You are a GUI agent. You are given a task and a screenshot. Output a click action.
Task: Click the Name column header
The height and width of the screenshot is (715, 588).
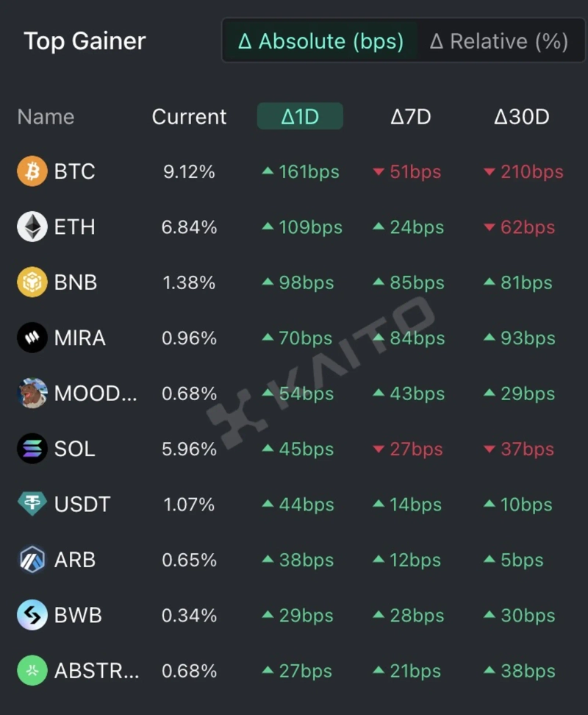[x=46, y=117]
